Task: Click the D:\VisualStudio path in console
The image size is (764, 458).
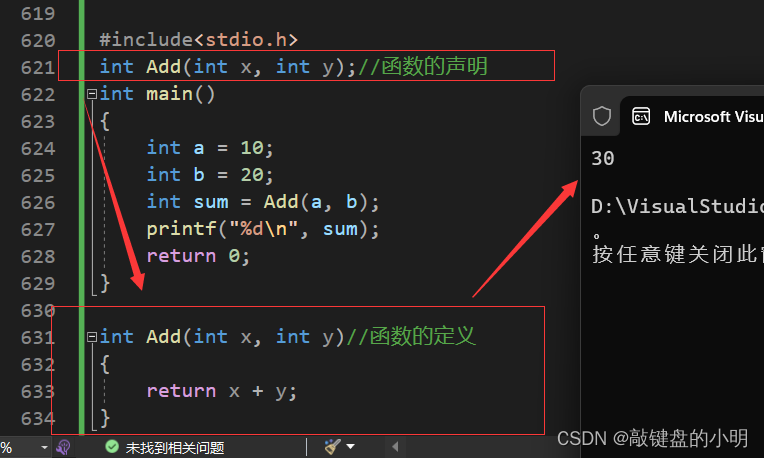Action: 677,207
